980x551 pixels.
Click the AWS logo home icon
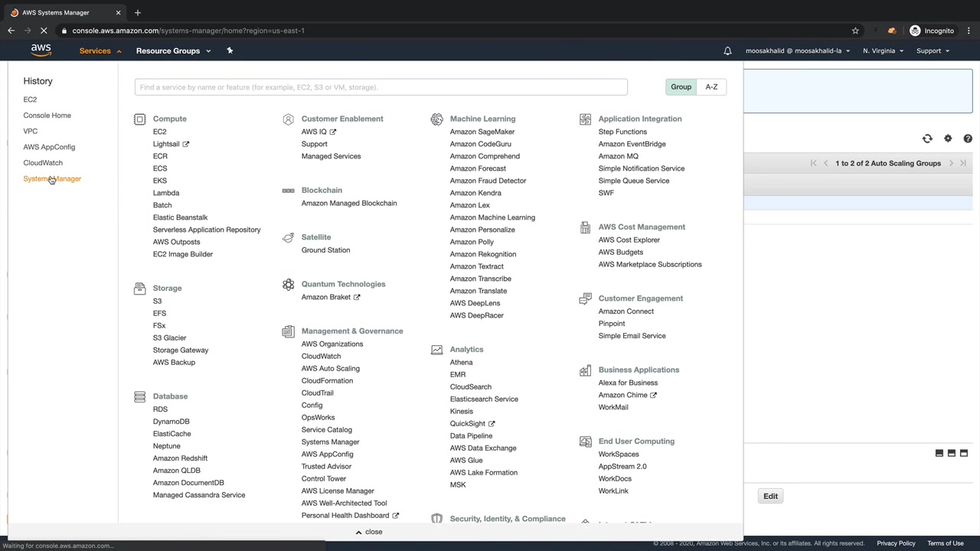[x=41, y=51]
